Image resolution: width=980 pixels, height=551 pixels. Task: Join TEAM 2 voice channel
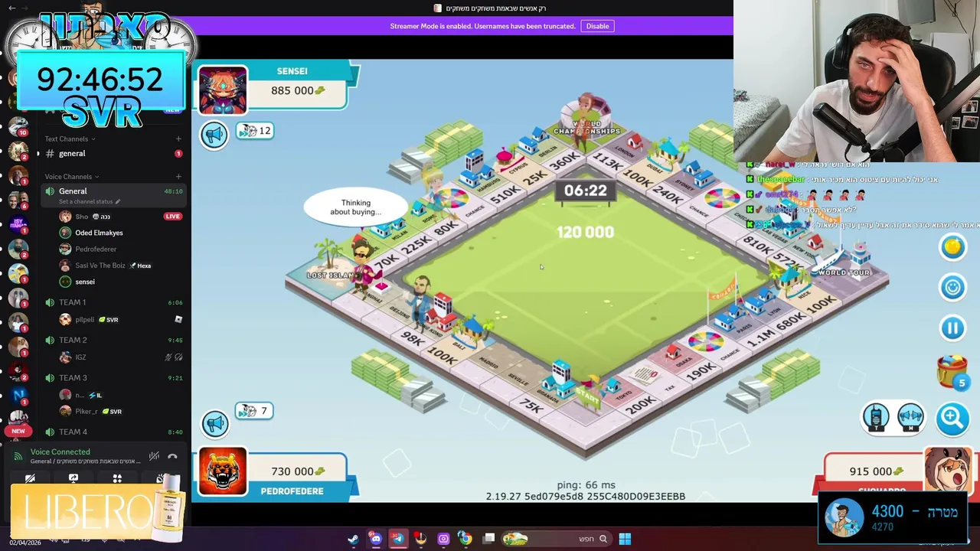click(x=113, y=340)
